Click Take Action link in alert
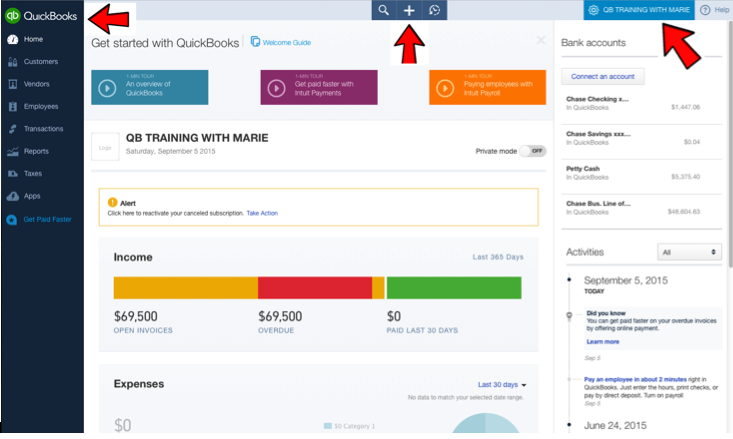 click(262, 213)
